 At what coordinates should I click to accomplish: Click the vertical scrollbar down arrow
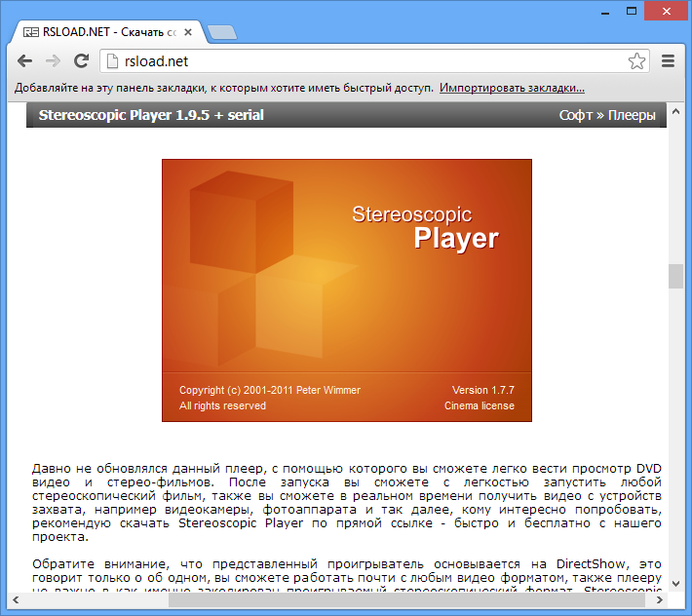[x=675, y=583]
